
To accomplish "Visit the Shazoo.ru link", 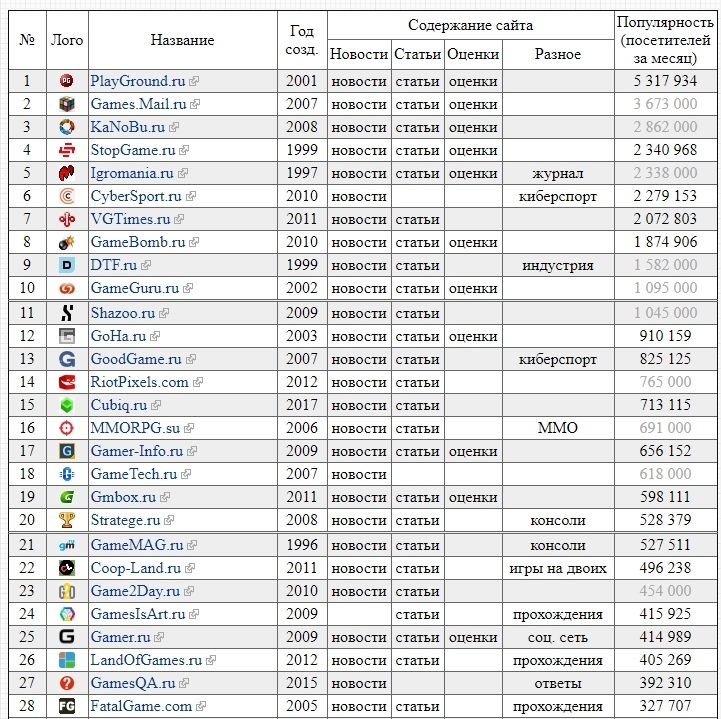I will click(122, 313).
